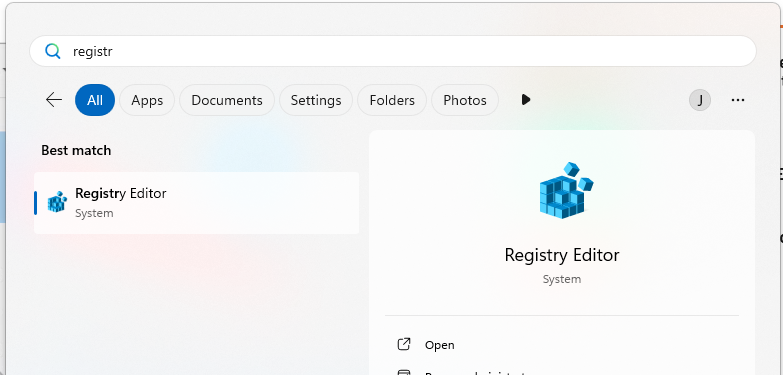Click the large Registry Editor cube icon

[566, 190]
